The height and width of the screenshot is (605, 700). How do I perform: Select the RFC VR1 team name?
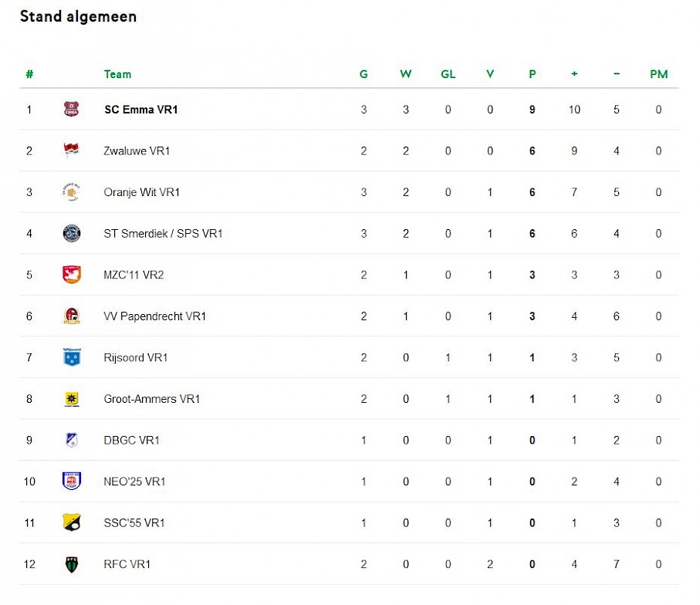[x=127, y=564]
